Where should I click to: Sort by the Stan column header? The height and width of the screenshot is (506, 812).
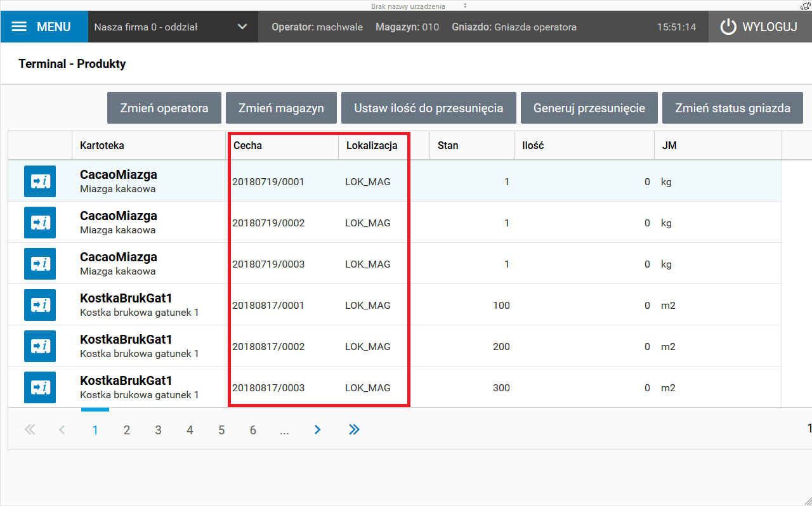click(472, 145)
